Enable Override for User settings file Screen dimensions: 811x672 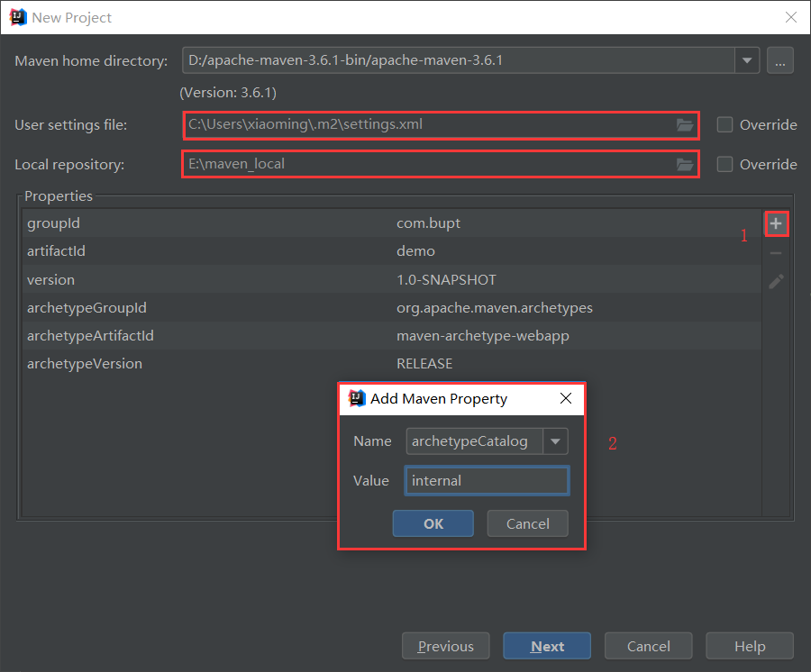(x=724, y=124)
